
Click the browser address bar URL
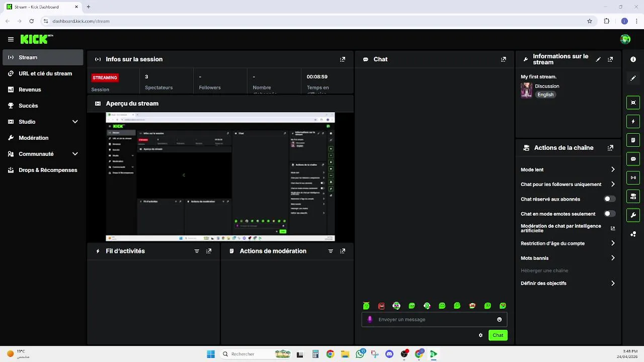tap(81, 21)
